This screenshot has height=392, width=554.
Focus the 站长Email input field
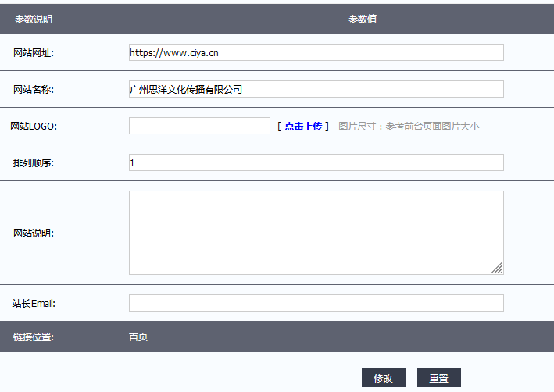click(x=316, y=303)
